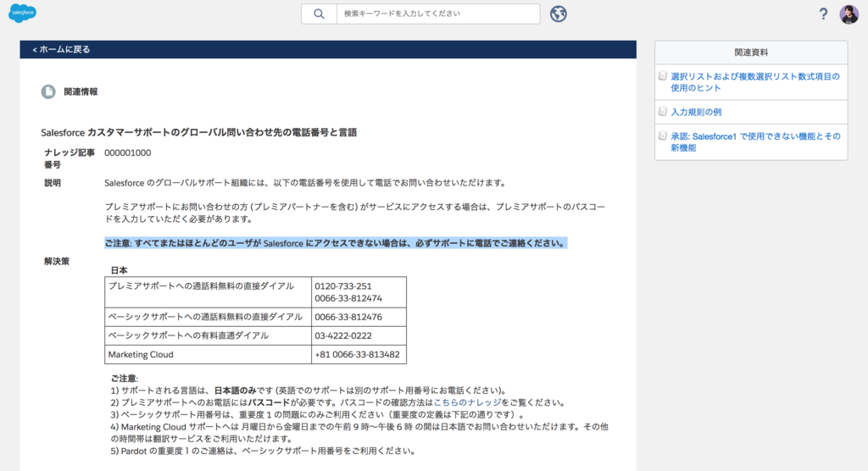Go back via ホームに戻る link
868x471 pixels.
click(61, 49)
